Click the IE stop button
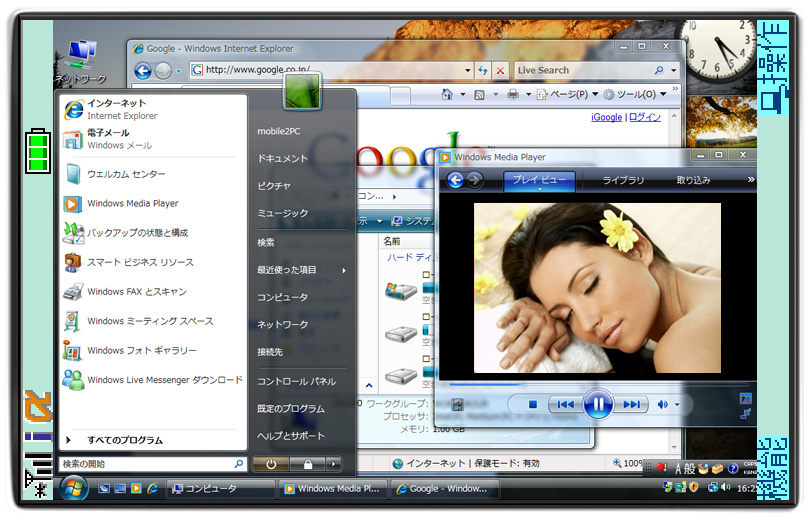The width and height of the screenshot is (810, 520). (x=500, y=70)
